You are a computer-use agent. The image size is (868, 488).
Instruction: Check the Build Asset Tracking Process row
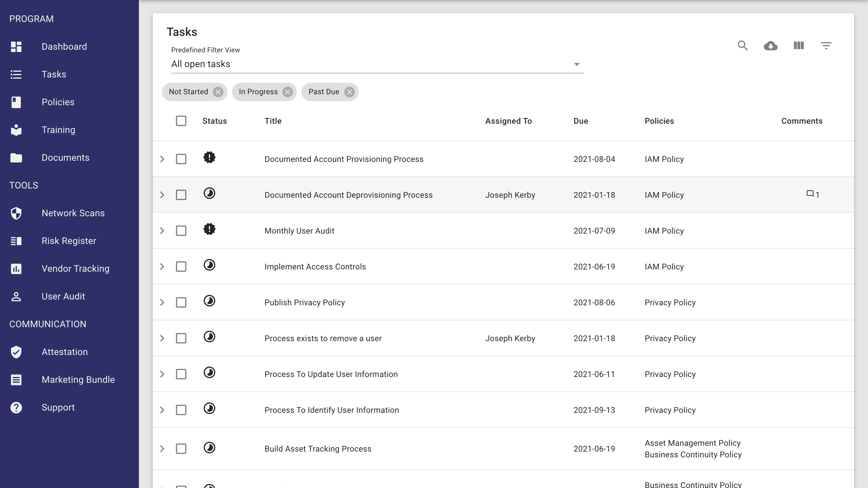181,449
